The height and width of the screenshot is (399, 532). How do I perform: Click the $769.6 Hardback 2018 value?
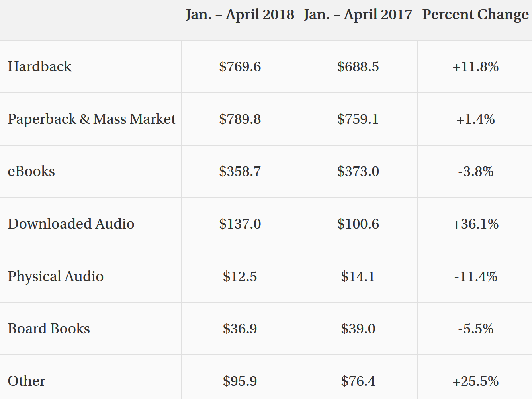(240, 66)
